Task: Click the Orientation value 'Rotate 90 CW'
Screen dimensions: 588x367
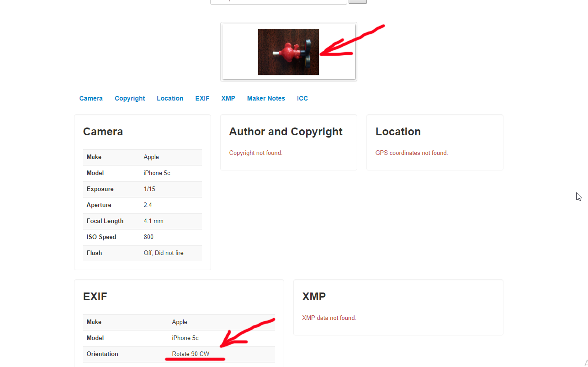Action: [191, 354]
